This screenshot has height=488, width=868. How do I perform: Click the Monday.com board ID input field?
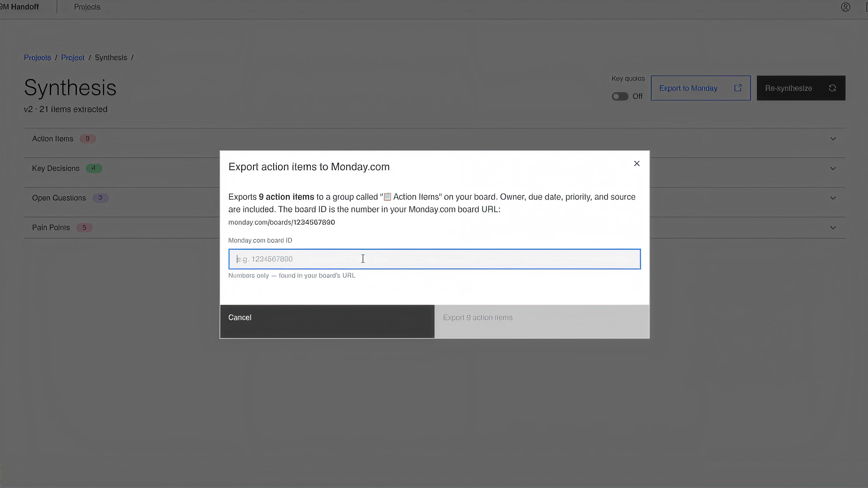434,259
